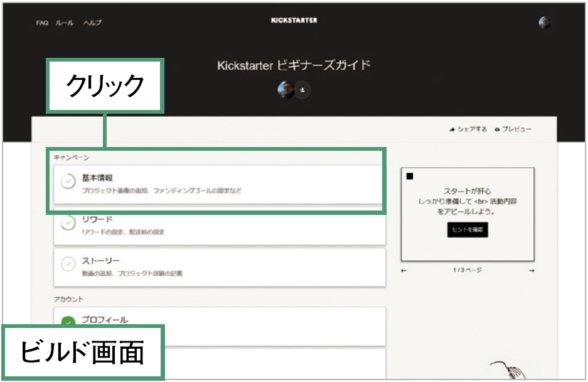Go to previous hint page arrow
This screenshot has height=382, width=588.
pyautogui.click(x=404, y=270)
